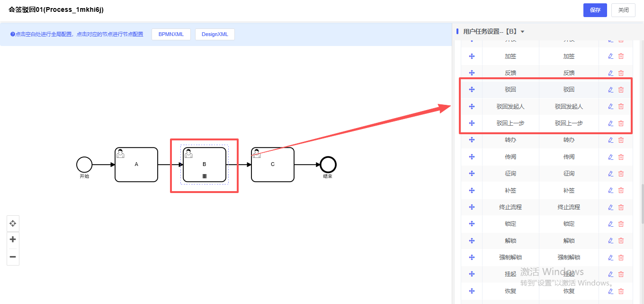Select the 开始 start event circle
The image size is (644, 304).
point(84,165)
